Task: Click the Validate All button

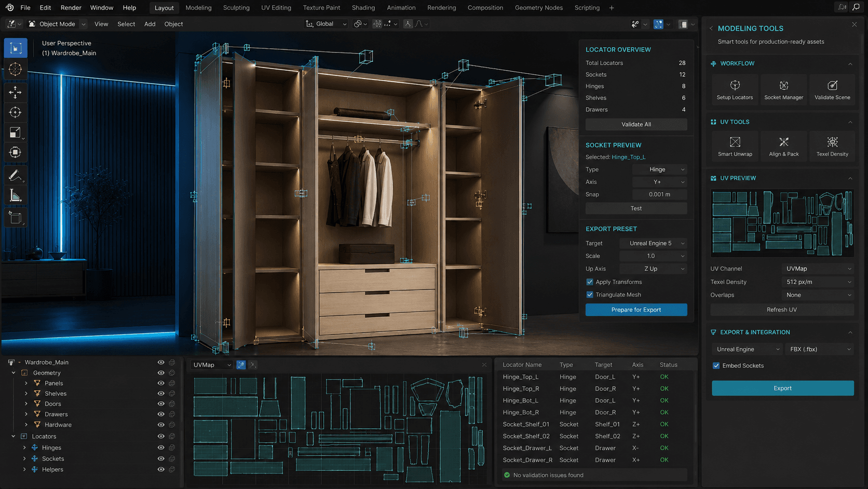Action: (636, 125)
